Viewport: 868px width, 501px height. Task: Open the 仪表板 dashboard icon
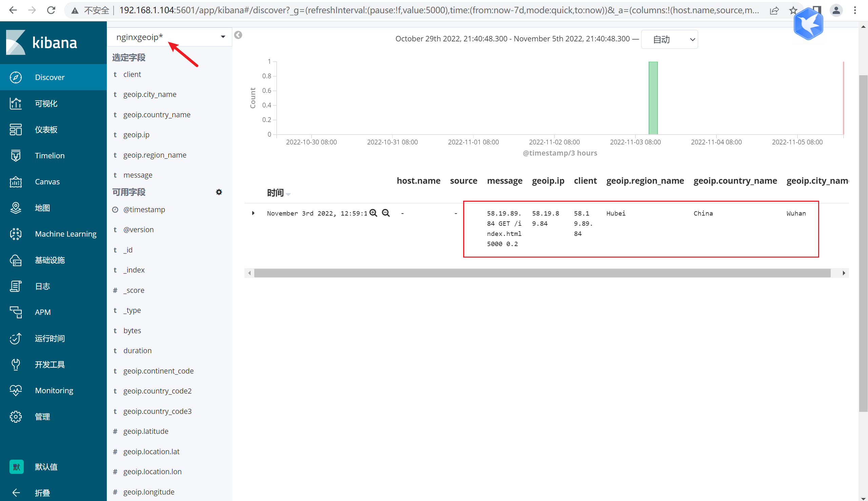pyautogui.click(x=16, y=129)
